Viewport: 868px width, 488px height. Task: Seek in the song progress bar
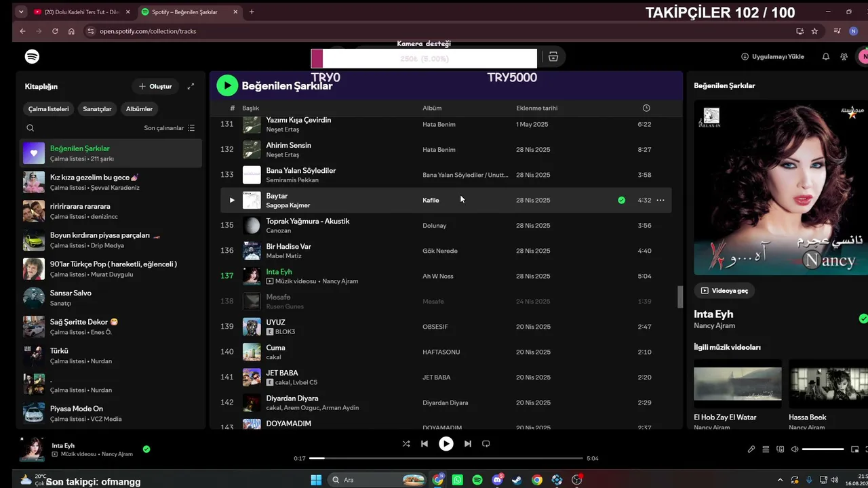click(446, 459)
